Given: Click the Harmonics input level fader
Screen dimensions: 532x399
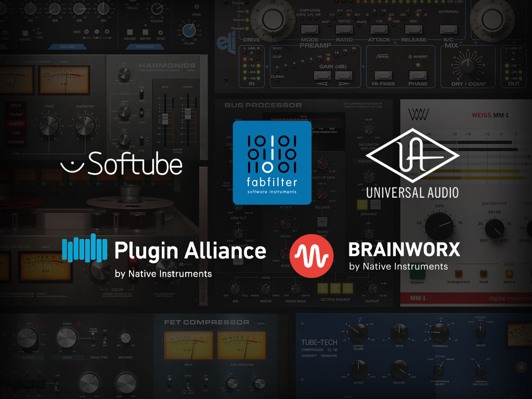Looking at the screenshot, I should tap(164, 120).
